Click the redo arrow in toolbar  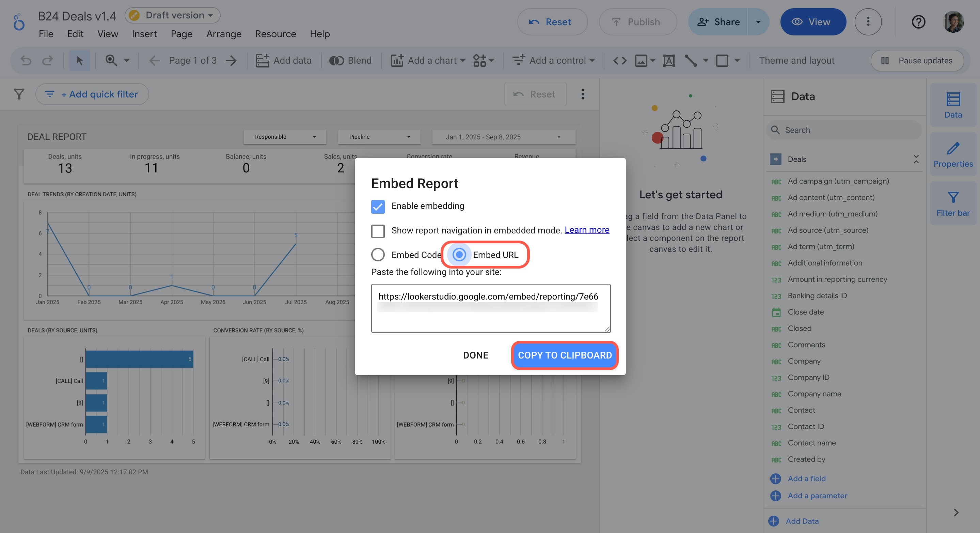(47, 61)
